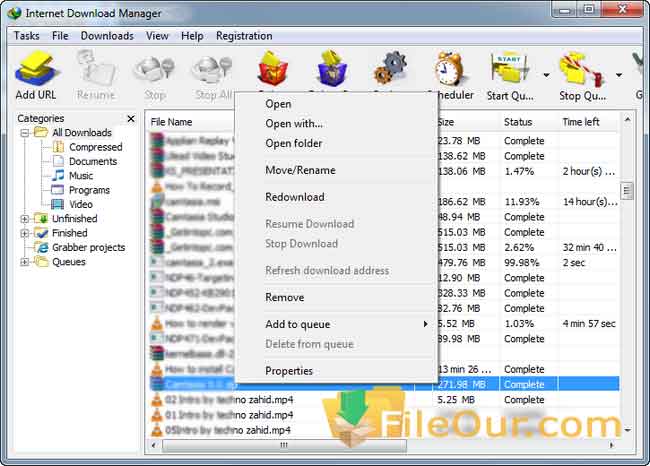Click the Stop toolbar icon
The image size is (650, 466).
[x=155, y=69]
